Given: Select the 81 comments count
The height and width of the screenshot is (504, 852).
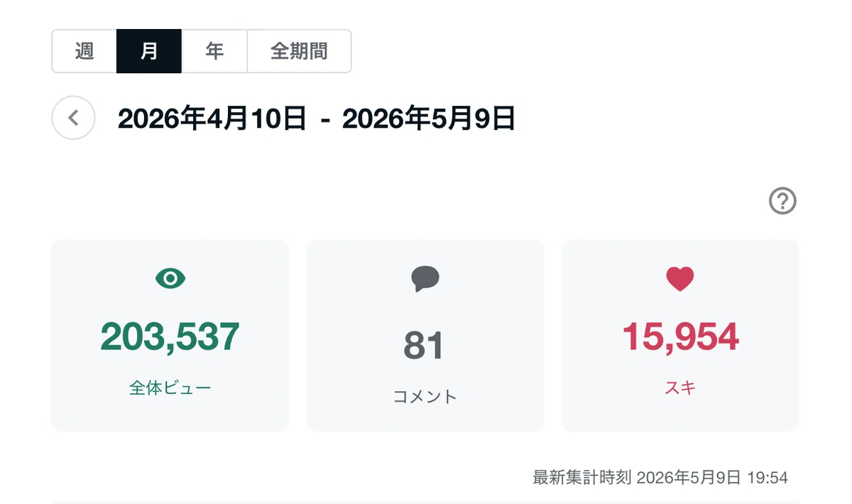Looking at the screenshot, I should coord(424,346).
